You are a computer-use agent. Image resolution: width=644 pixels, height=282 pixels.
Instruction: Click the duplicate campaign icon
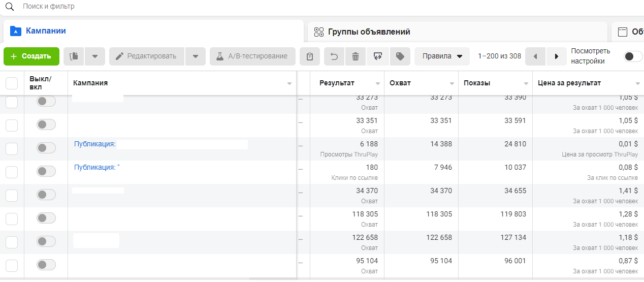pos(74,56)
